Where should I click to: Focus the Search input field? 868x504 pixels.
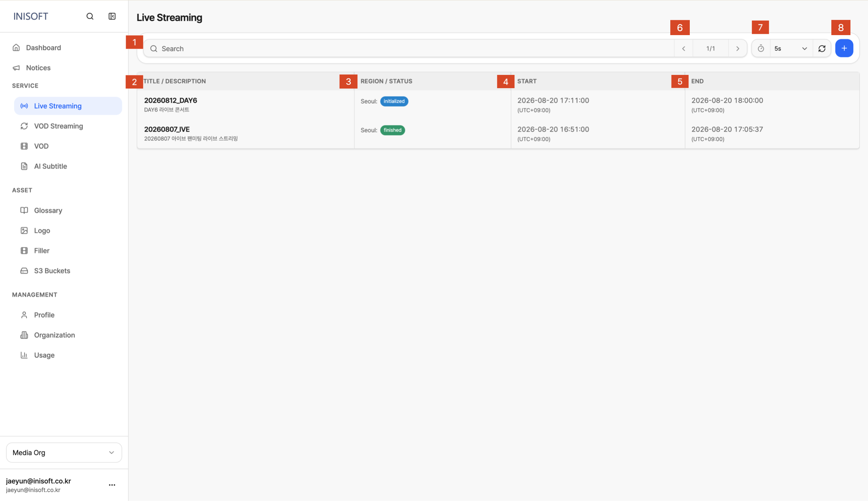coord(409,48)
